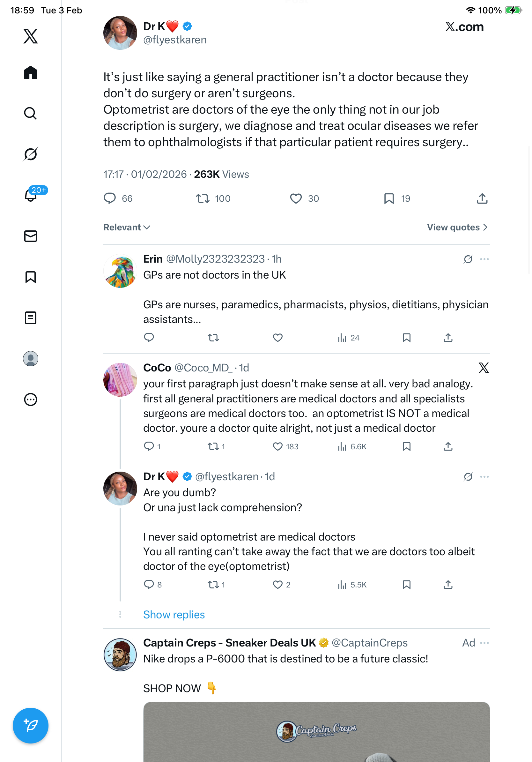The height and width of the screenshot is (762, 532).
Task: Open the Home feed from sidebar
Action: click(31, 73)
